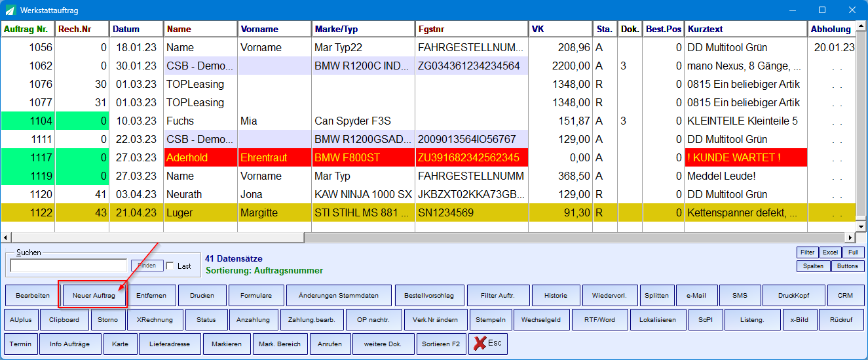The width and height of the screenshot is (868, 360).
Task: Click the Lokalisieren button
Action: (658, 320)
